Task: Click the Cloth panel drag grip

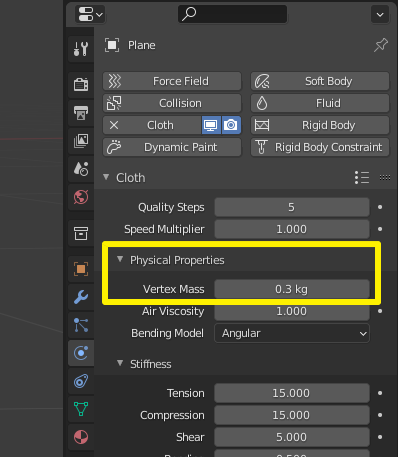Action: pos(385,177)
